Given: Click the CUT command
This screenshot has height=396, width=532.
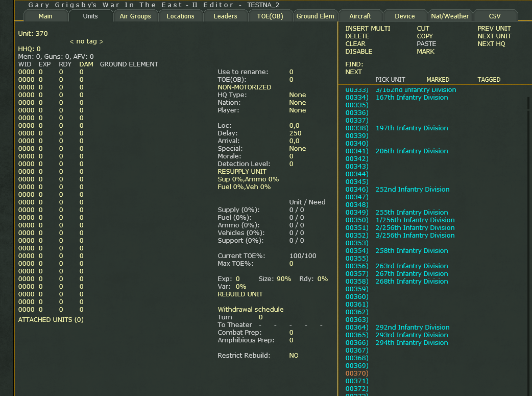Looking at the screenshot, I should click(423, 29).
